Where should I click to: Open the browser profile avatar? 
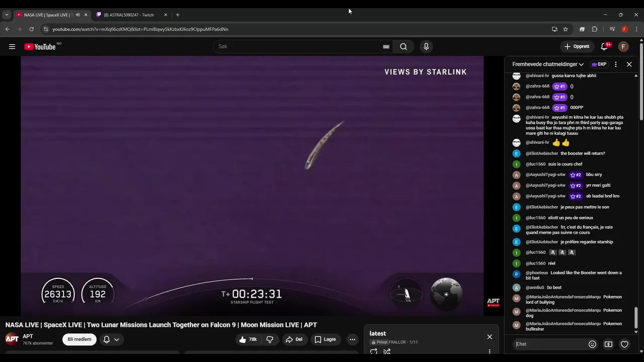[624, 29]
